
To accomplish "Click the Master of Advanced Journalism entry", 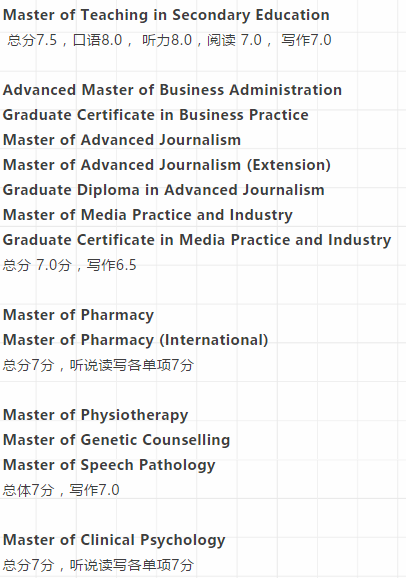I will click(122, 140).
